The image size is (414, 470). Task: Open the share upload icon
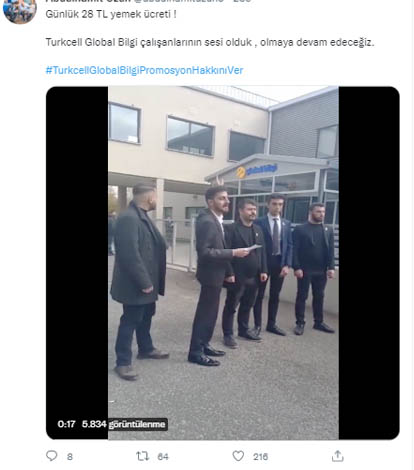[x=338, y=456]
